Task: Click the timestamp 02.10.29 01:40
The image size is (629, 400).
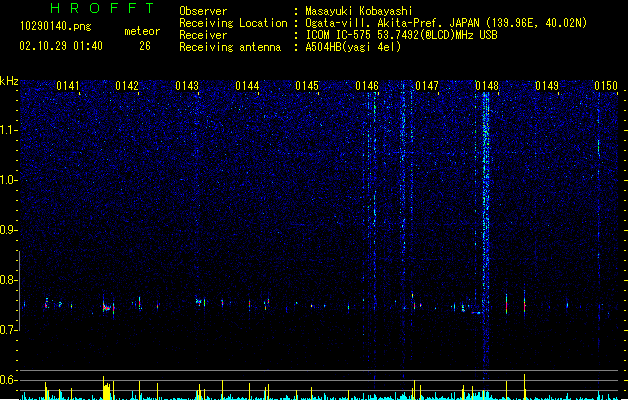Action: (x=61, y=46)
